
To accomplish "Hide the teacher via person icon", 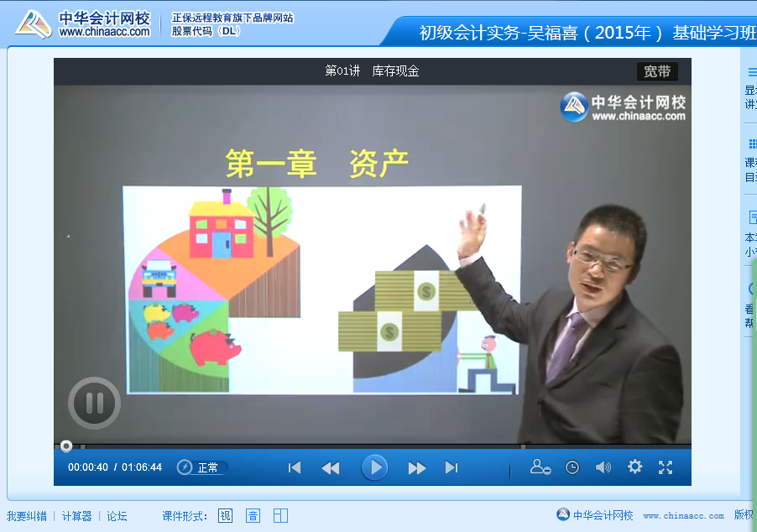I will click(x=540, y=467).
